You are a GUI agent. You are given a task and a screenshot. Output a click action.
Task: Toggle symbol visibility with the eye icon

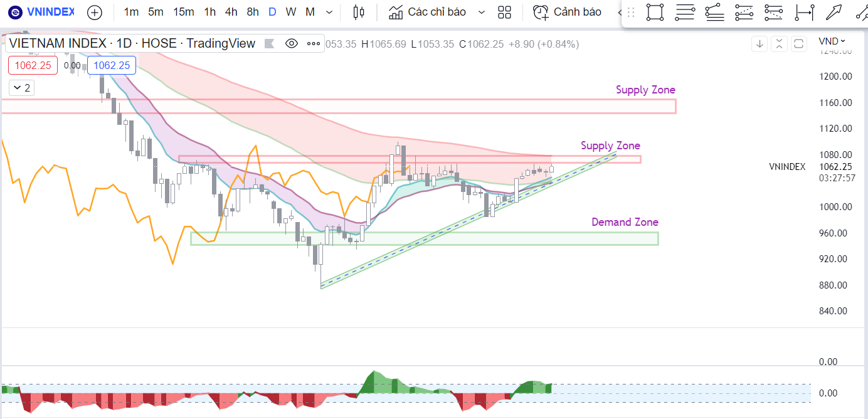[x=291, y=43]
